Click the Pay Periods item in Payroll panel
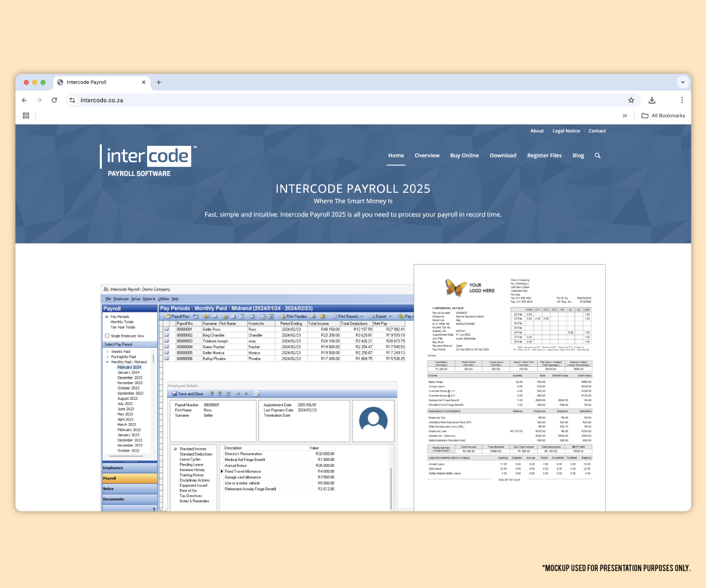This screenshot has width=706, height=588. click(x=120, y=317)
